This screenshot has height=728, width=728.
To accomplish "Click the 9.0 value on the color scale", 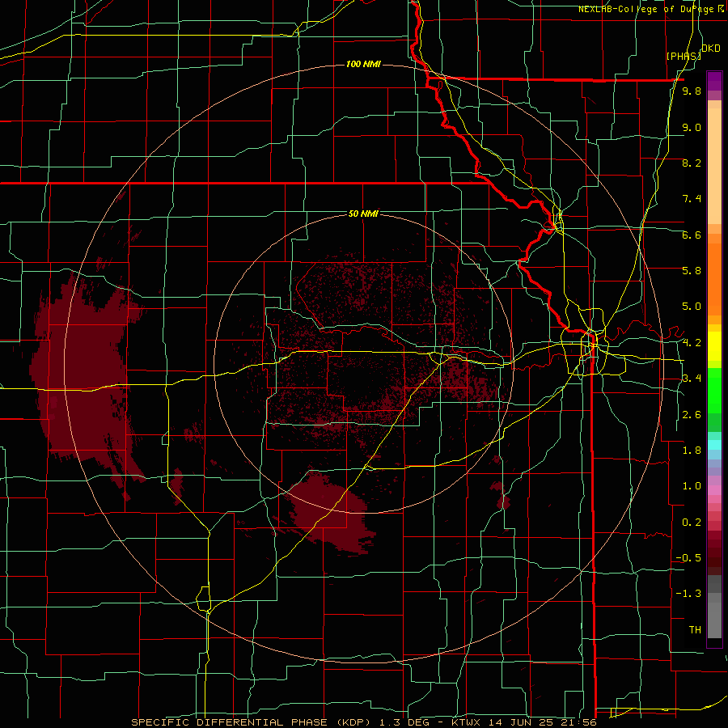I will click(x=692, y=127).
